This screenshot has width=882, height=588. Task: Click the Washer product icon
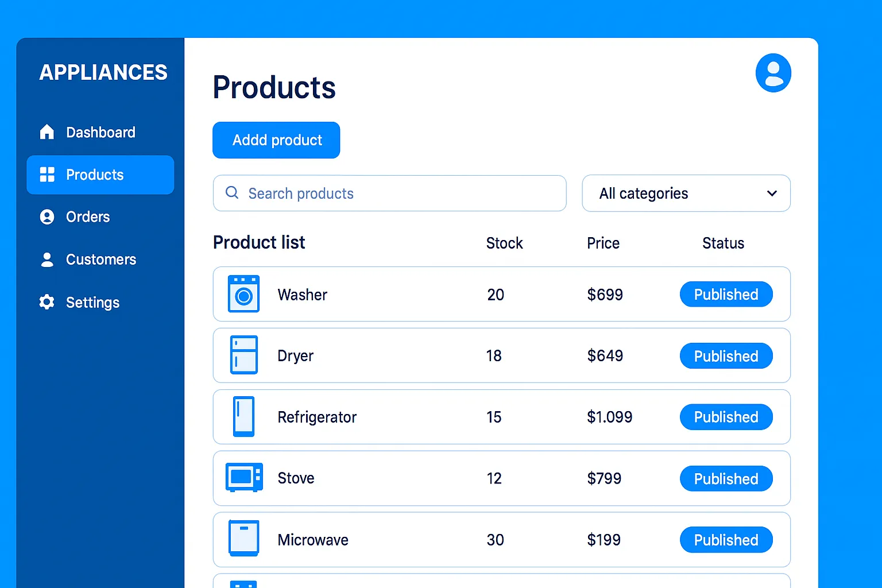pos(243,294)
